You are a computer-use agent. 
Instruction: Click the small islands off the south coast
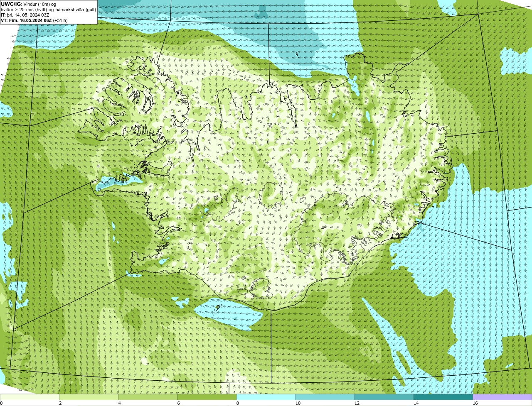click(x=217, y=307)
